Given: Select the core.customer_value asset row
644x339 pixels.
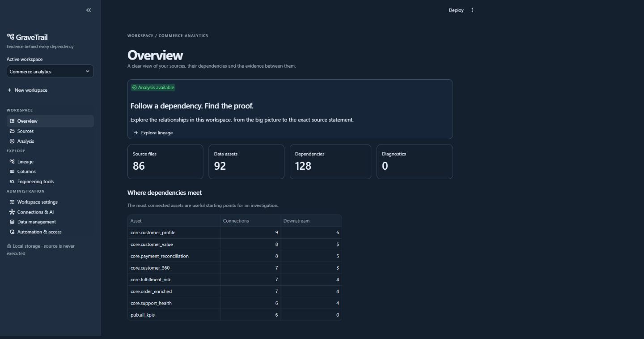Looking at the screenshot, I should (235, 245).
